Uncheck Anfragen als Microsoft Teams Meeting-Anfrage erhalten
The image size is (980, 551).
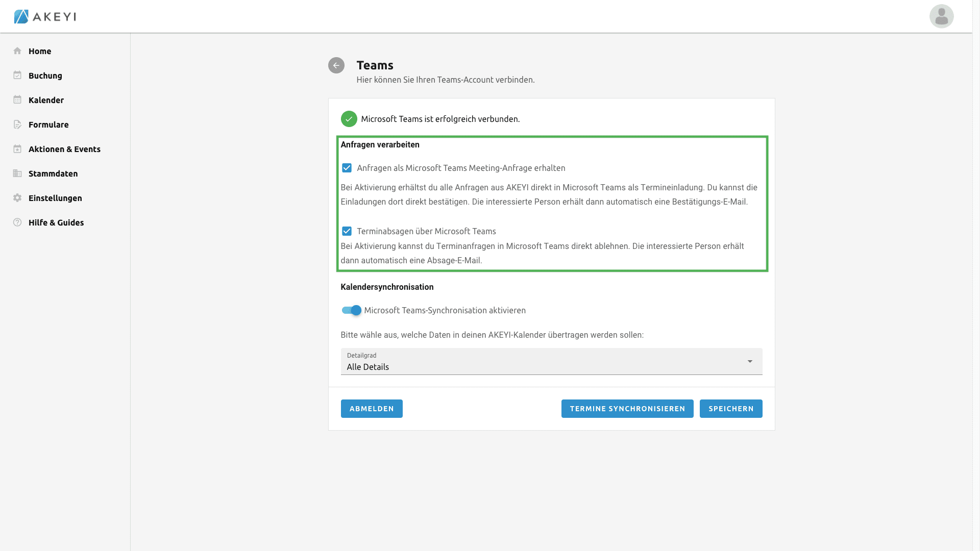(x=347, y=168)
